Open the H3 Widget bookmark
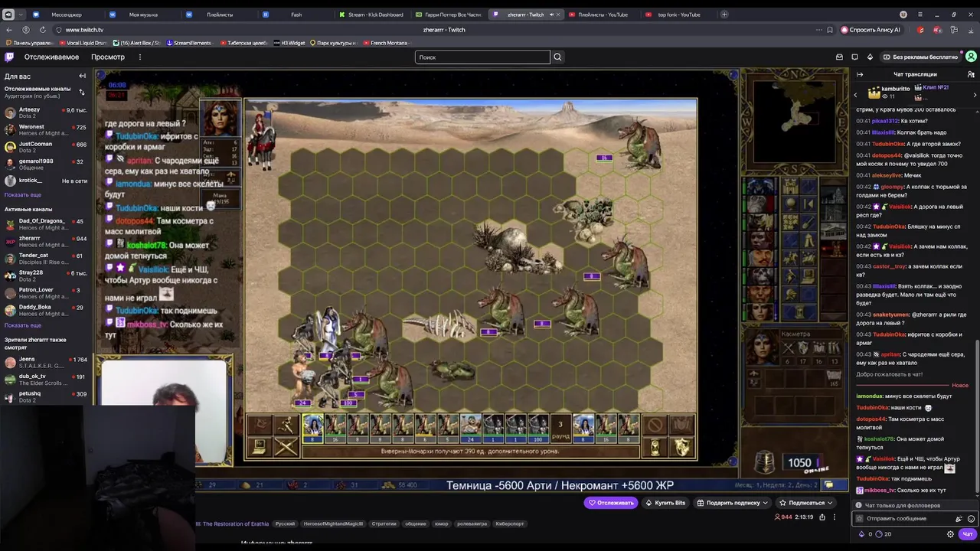The width and height of the screenshot is (980, 551). pyautogui.click(x=289, y=43)
